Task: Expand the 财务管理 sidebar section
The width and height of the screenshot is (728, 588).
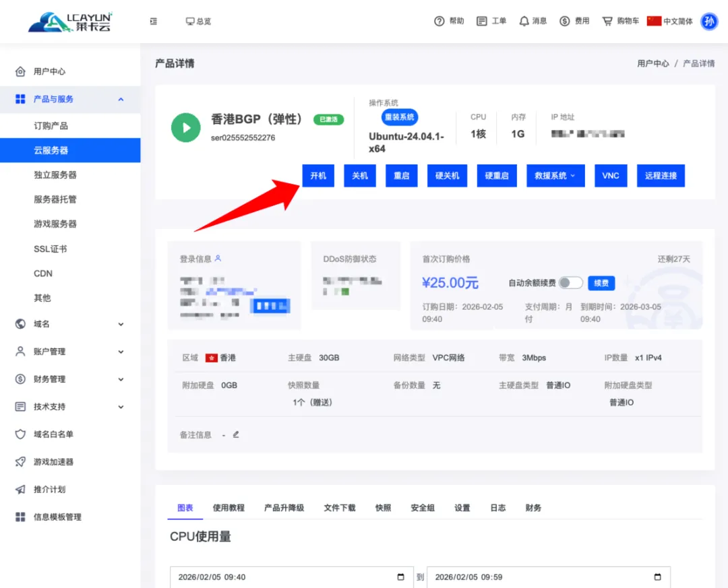Action: [x=70, y=379]
